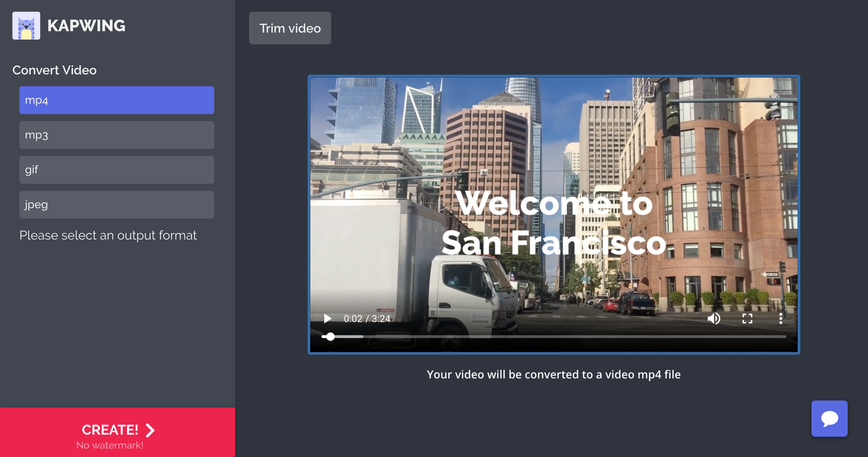Click the video preview showing San Francisco

553,195
